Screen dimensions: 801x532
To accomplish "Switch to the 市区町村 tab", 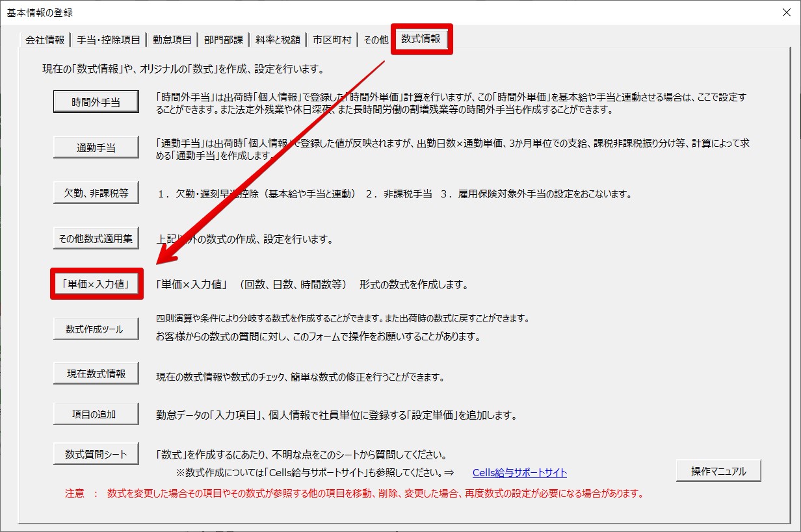I will [x=332, y=40].
